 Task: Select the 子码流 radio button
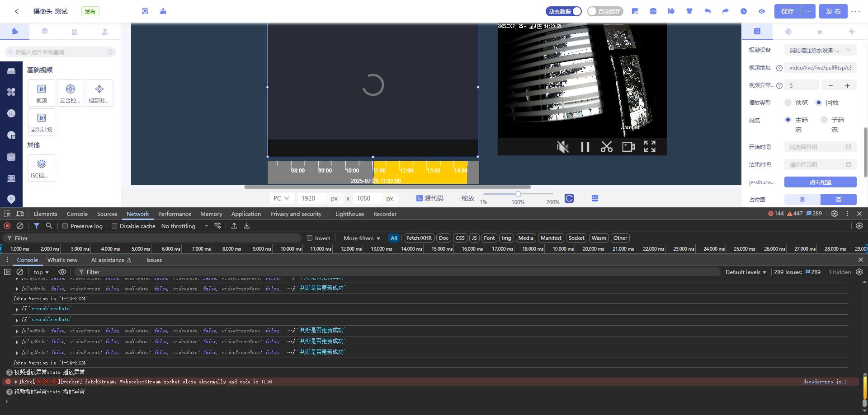coord(824,120)
